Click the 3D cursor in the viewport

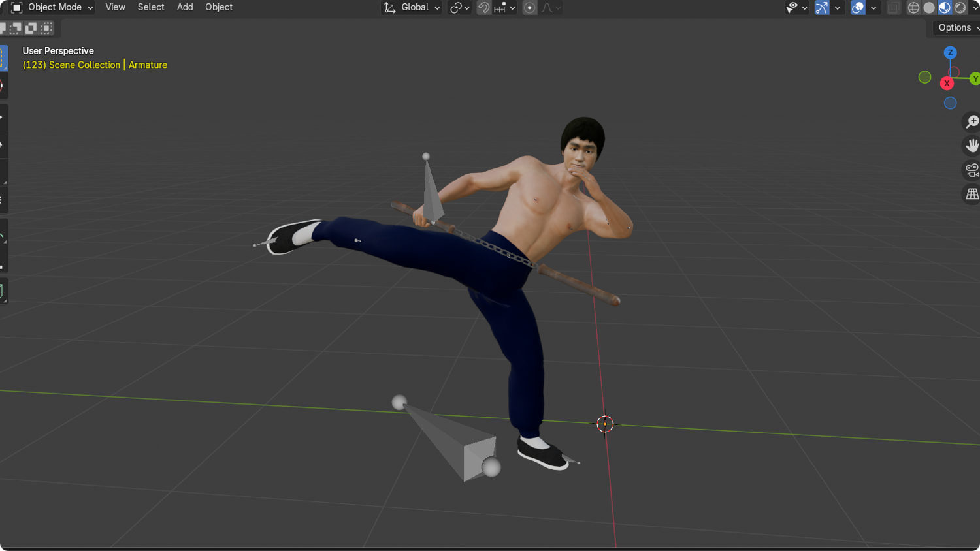click(x=605, y=424)
